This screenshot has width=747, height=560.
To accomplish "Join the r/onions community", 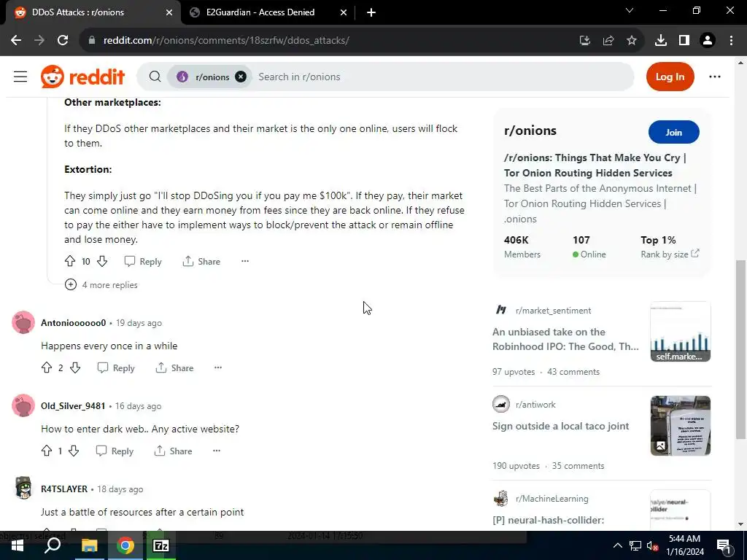I will (x=673, y=133).
